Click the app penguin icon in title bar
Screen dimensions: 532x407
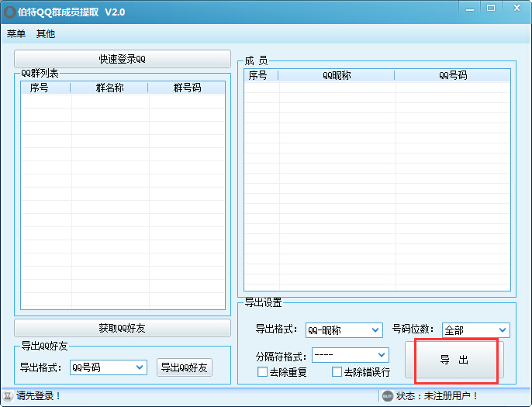[9, 12]
